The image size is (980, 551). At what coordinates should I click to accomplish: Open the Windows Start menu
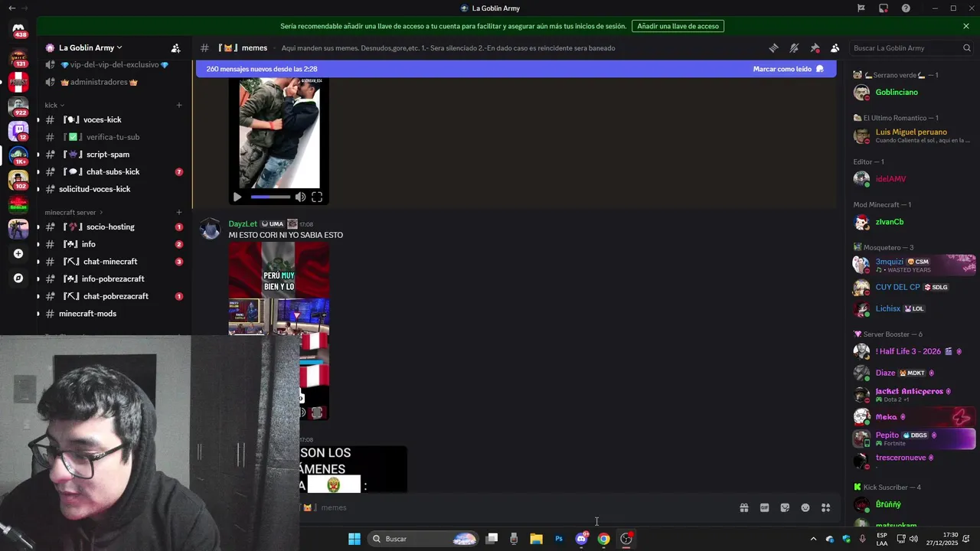coord(354,539)
